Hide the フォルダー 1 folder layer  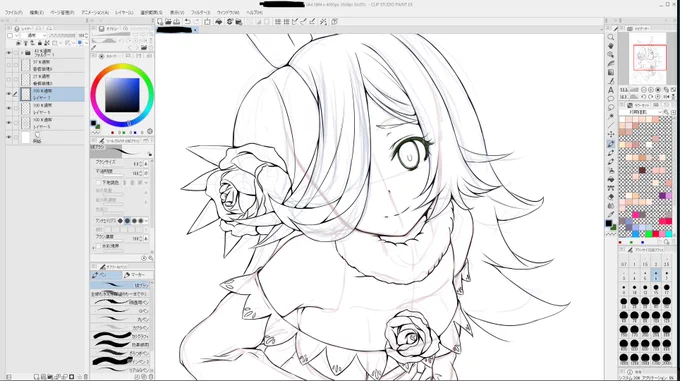(x=9, y=53)
